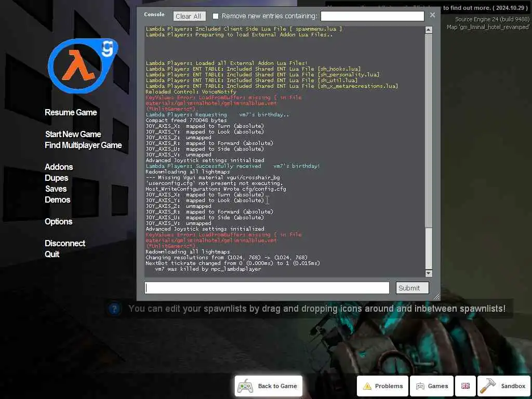Click 'Successfully received vm7's birthday!' line
This screenshot has width=532, height=399.
click(233, 166)
